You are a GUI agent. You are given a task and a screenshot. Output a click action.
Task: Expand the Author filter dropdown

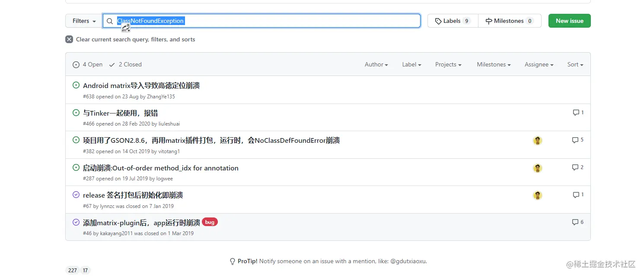click(x=376, y=64)
